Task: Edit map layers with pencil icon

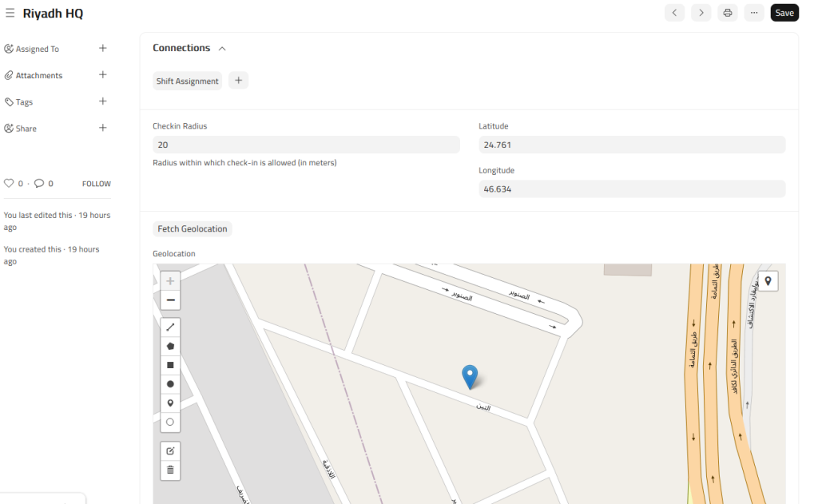Action: pyautogui.click(x=170, y=451)
